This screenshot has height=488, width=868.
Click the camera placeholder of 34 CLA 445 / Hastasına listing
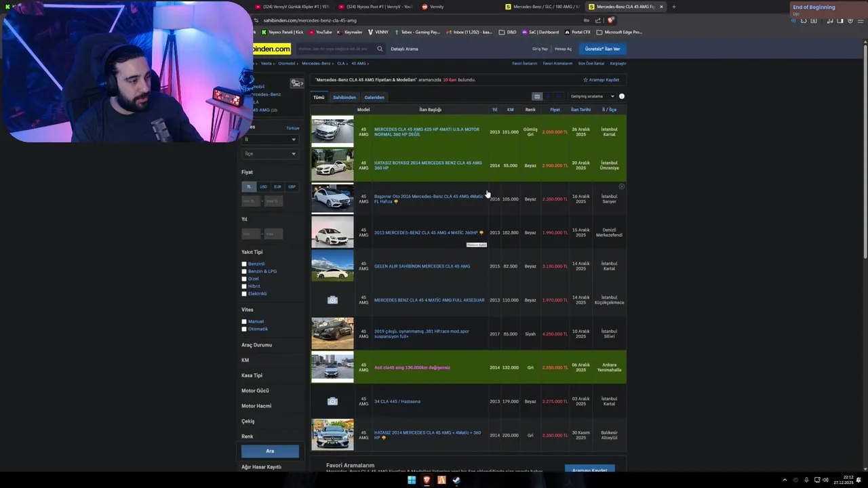coord(332,401)
